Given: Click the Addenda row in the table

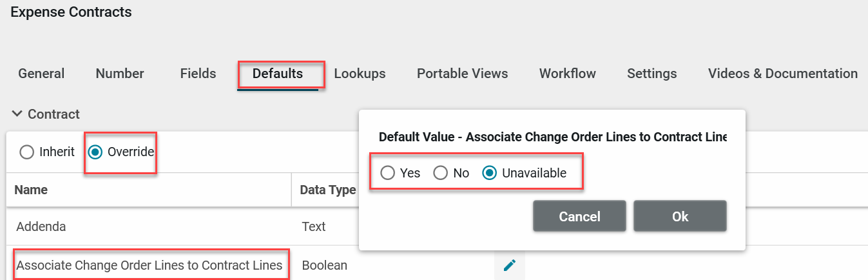Looking at the screenshot, I should 41,226.
